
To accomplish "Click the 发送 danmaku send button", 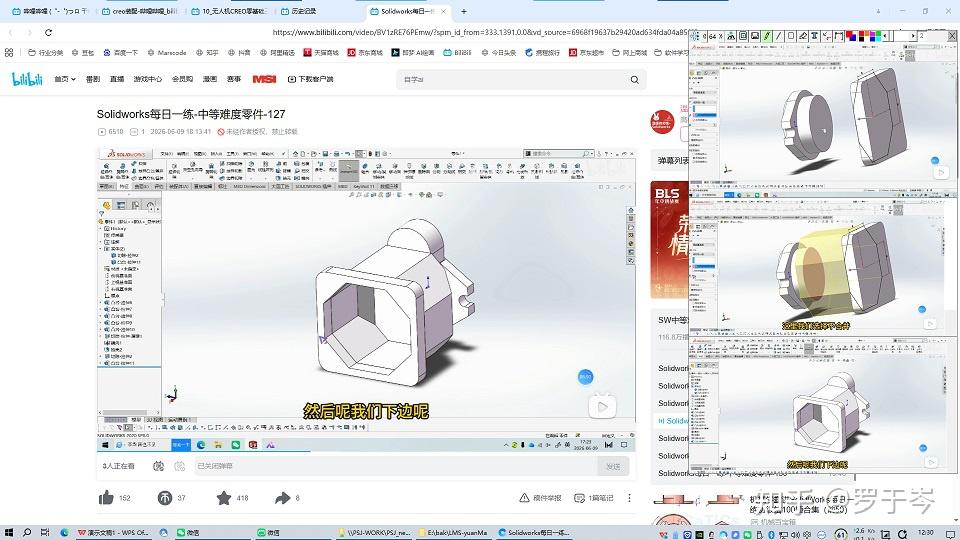I will pyautogui.click(x=613, y=467).
